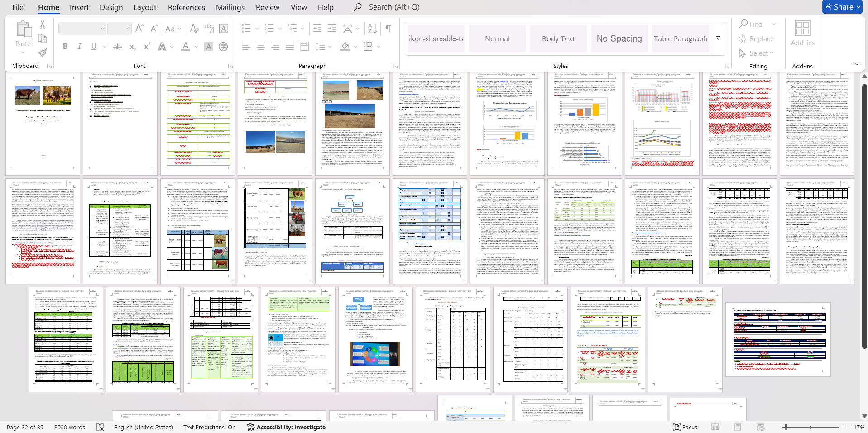Apply subscript formatting
Viewport: 868px width, 433px height.
132,47
